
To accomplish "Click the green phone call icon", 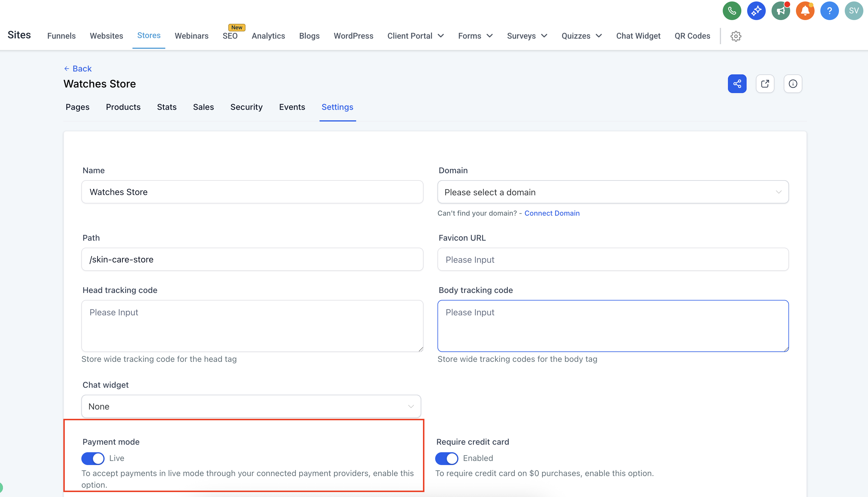I will pos(731,11).
